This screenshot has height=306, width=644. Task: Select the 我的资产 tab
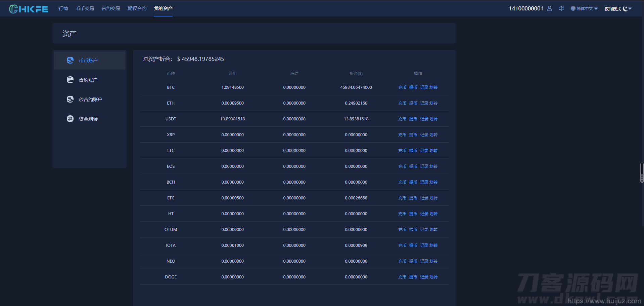[x=163, y=8]
